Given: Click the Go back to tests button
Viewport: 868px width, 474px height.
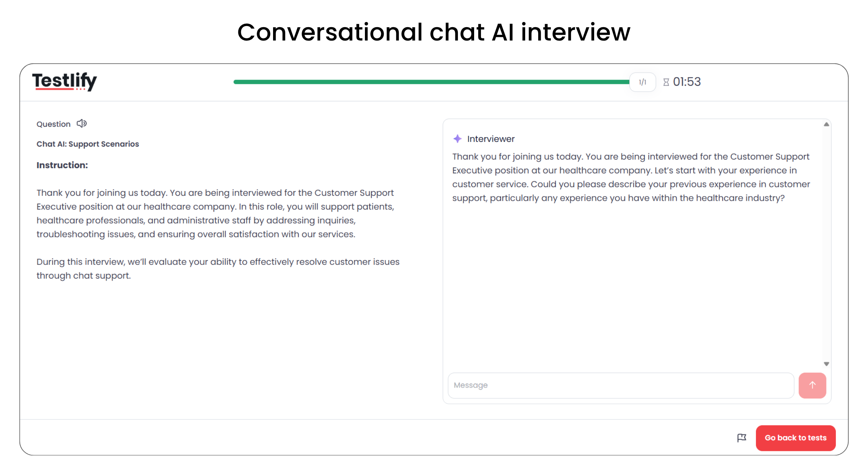Looking at the screenshot, I should pyautogui.click(x=795, y=438).
